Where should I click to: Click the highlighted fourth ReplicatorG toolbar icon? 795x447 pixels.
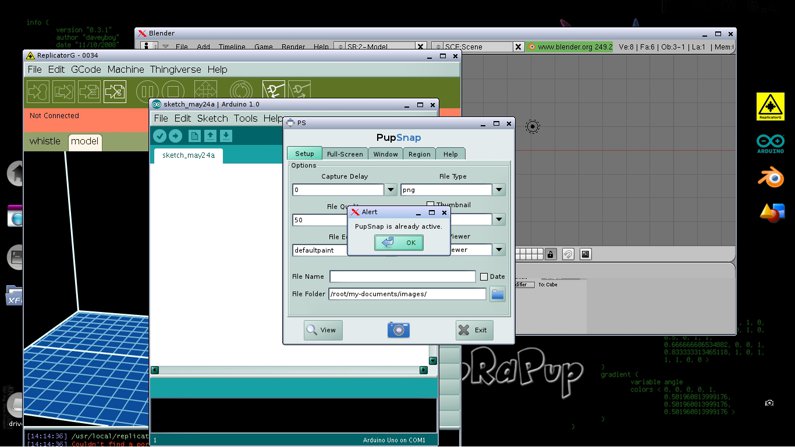(x=115, y=91)
